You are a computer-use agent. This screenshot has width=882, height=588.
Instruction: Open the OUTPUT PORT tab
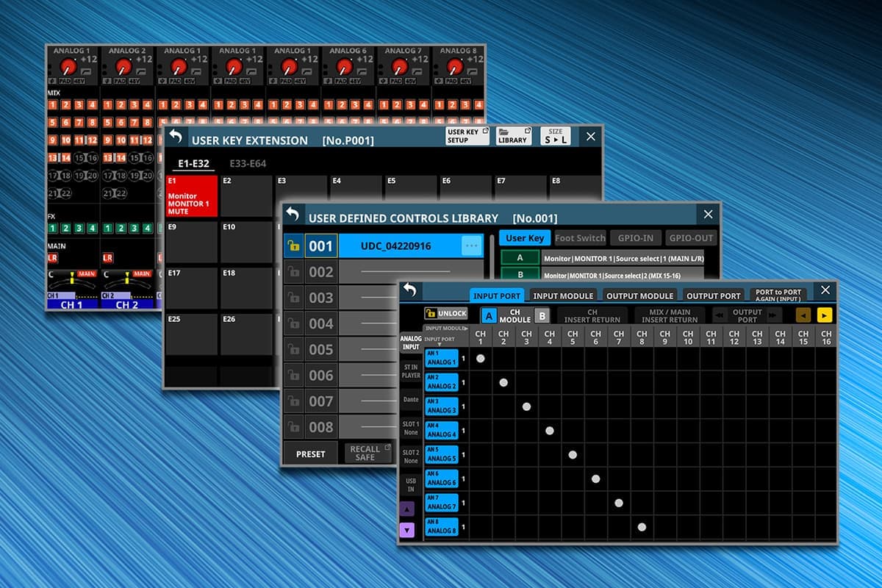(x=714, y=295)
